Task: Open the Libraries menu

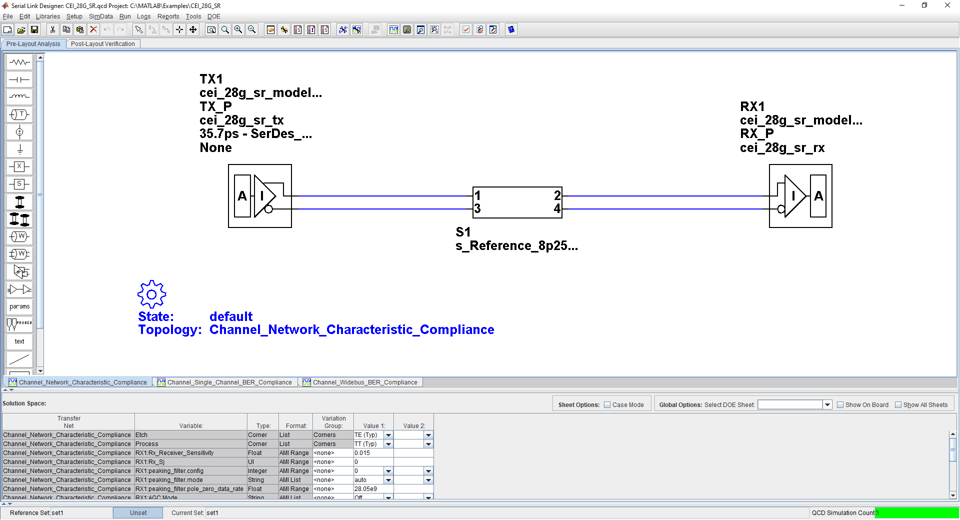Action: pyautogui.click(x=48, y=17)
